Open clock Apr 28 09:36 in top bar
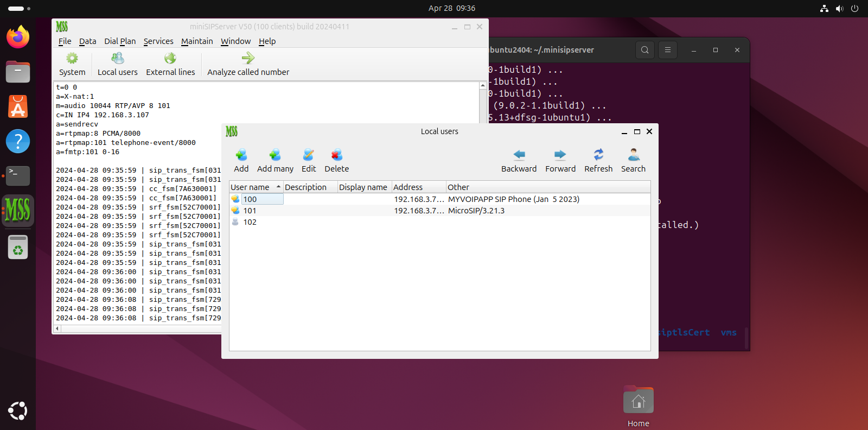The image size is (868, 430). tap(452, 8)
